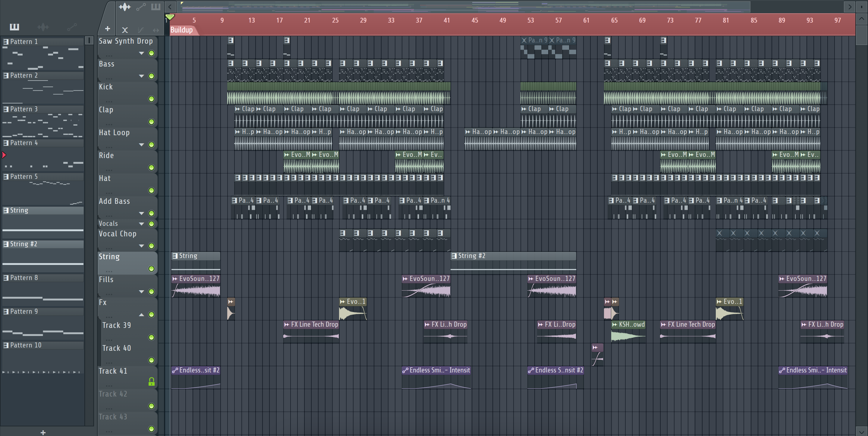868x436 pixels.
Task: Click the stretch arrows icon in playlist header
Action: [x=156, y=30]
